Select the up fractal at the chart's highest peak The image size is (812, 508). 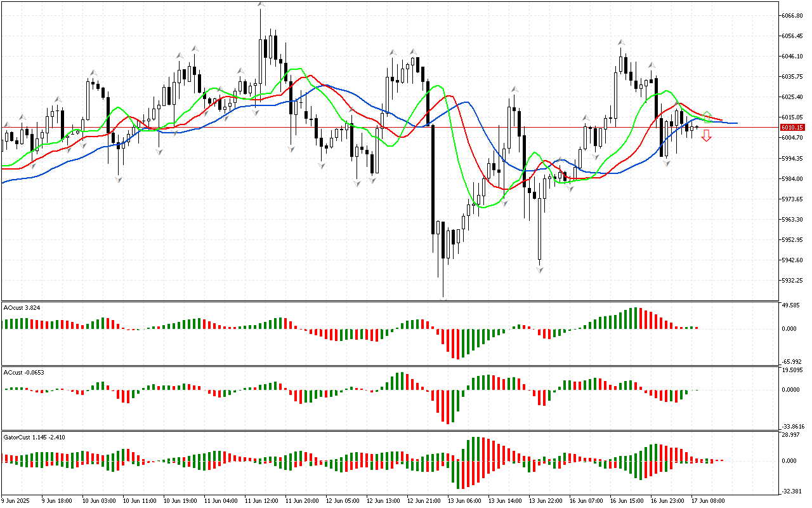(261, 4)
